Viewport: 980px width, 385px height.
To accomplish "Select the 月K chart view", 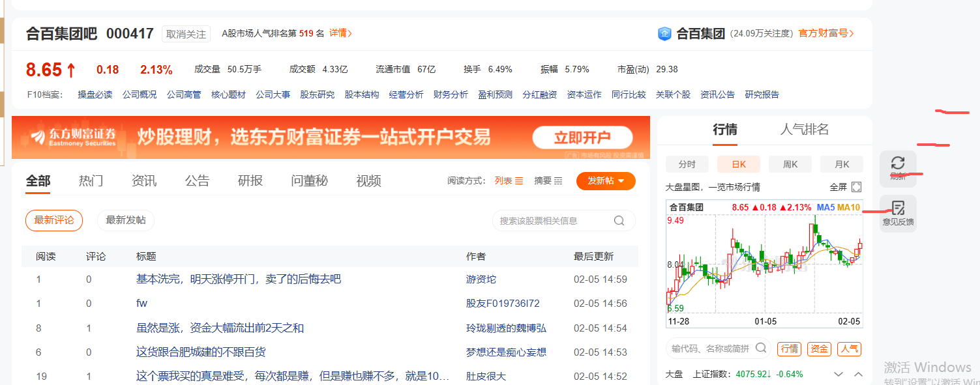I will tap(842, 164).
